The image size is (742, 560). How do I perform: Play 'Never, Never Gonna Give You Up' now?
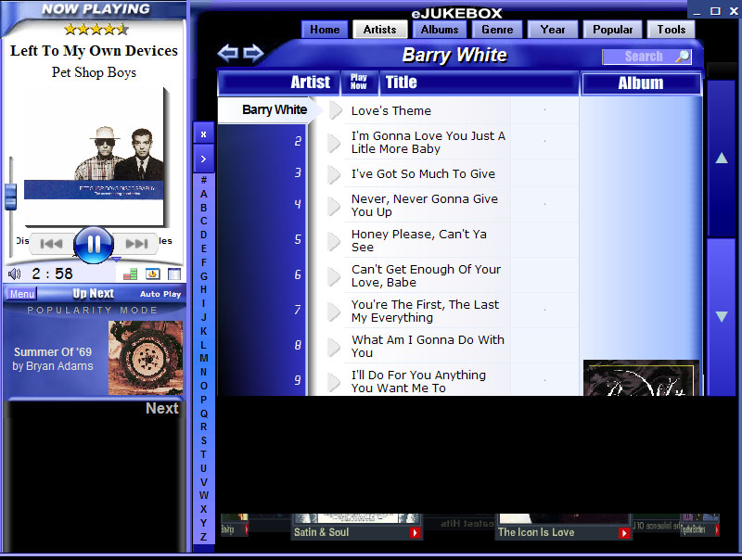coord(335,205)
